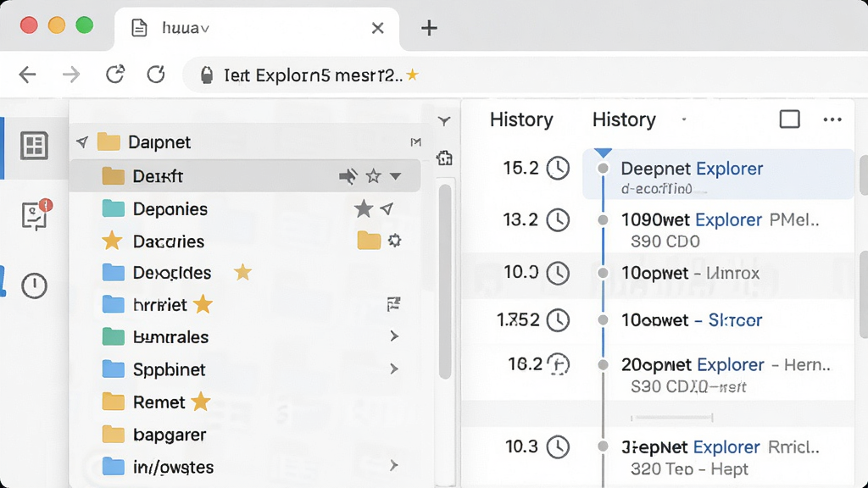Click the yellow folder icon on the Dacɑries row

coord(369,241)
